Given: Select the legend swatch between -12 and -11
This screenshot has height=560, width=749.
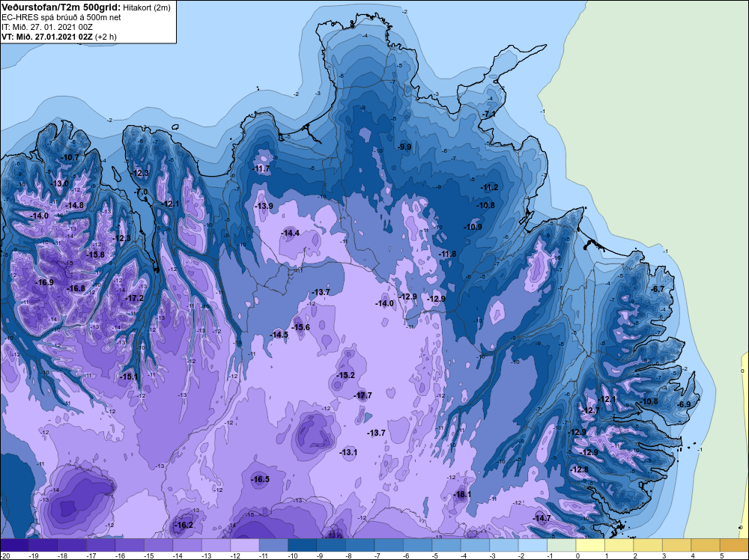Looking at the screenshot, I should [x=245, y=545].
